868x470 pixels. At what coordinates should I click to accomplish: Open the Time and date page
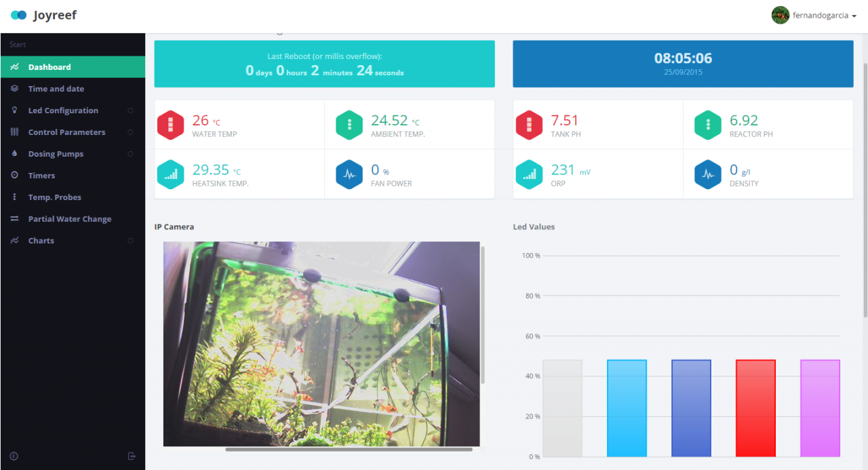tap(56, 89)
